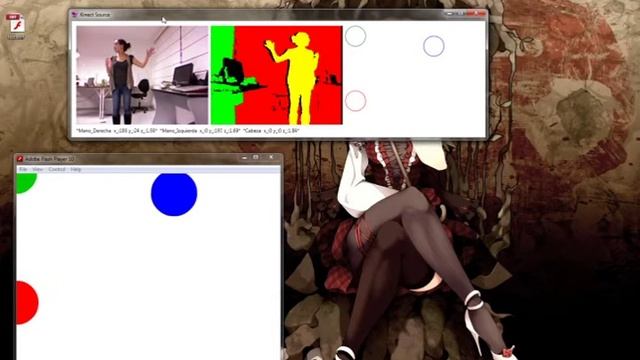Viewport: 640px width, 360px height.
Task: Open the Control menu in Flash Player
Action: coord(57,169)
